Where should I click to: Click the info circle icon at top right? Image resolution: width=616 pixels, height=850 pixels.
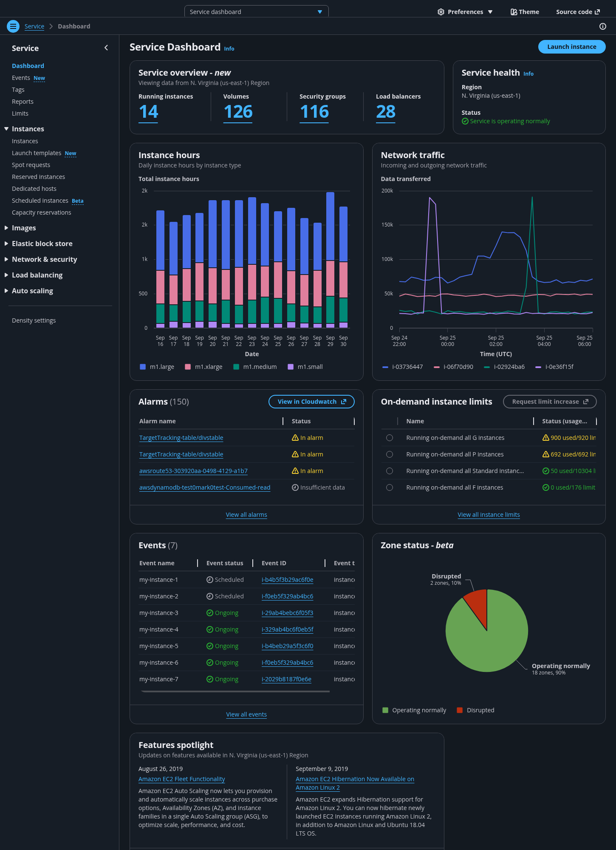click(x=602, y=26)
